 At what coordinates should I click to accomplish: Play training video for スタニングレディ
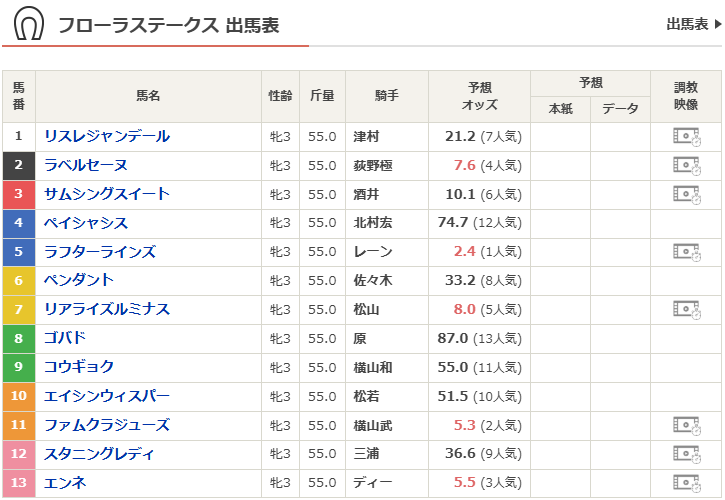pos(686,454)
